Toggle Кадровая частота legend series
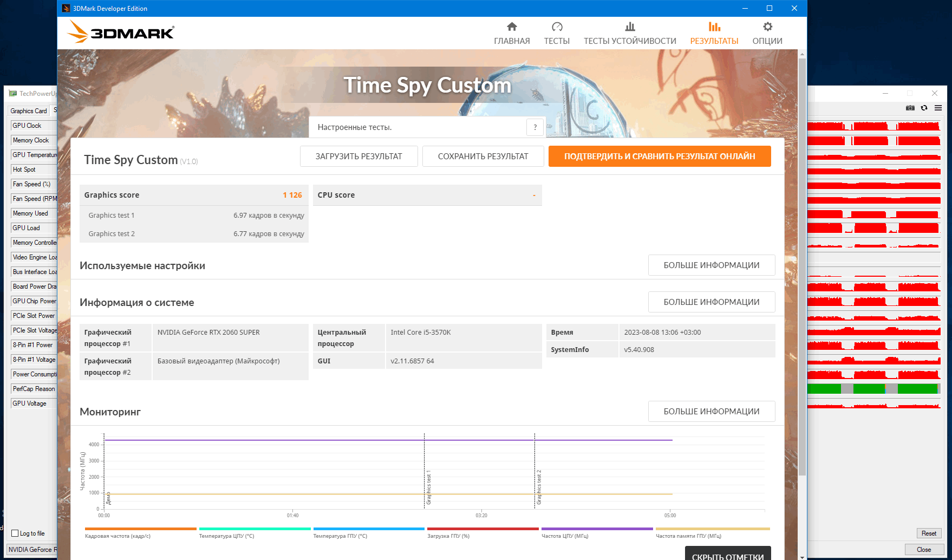 pyautogui.click(x=140, y=533)
